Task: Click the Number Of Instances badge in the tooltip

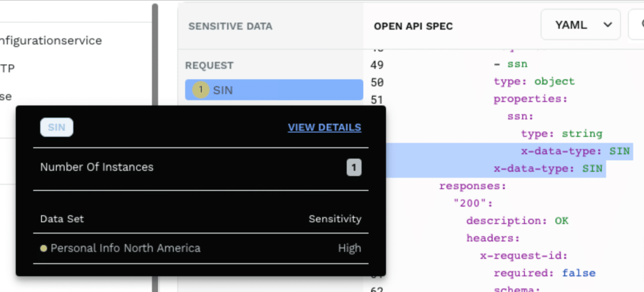Action: (x=354, y=167)
